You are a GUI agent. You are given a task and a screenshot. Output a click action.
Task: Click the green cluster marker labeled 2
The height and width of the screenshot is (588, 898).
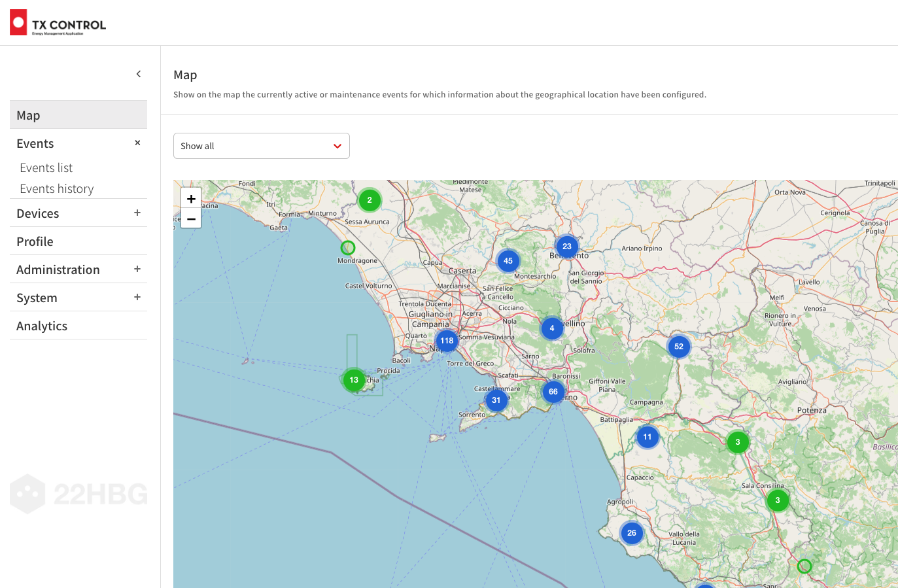pyautogui.click(x=370, y=200)
